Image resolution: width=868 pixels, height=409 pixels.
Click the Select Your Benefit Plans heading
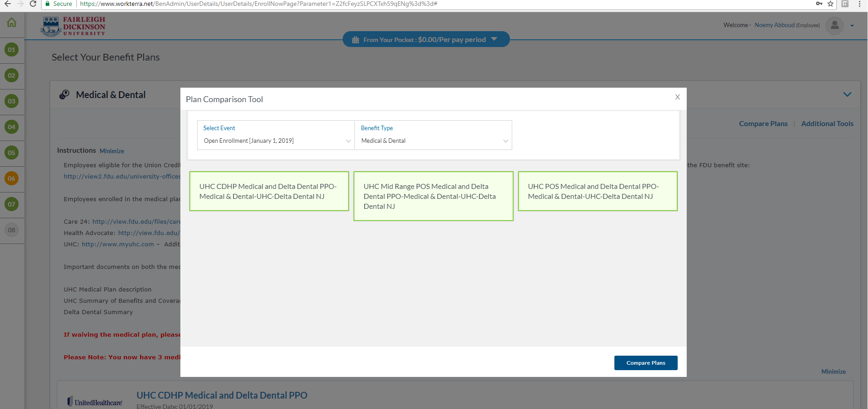106,57
